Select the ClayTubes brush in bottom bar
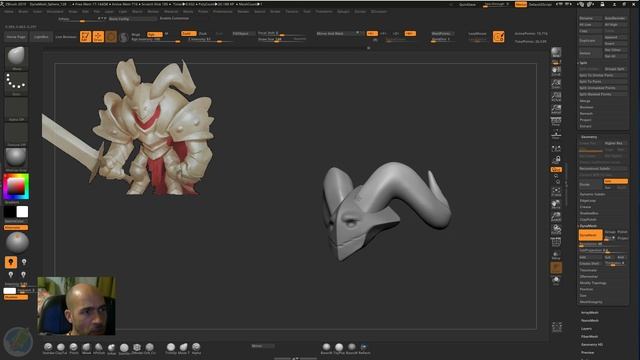 pos(61,348)
